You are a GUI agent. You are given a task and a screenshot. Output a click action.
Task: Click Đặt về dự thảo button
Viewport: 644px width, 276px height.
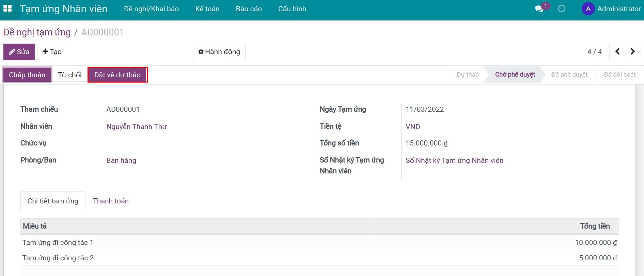pyautogui.click(x=117, y=75)
